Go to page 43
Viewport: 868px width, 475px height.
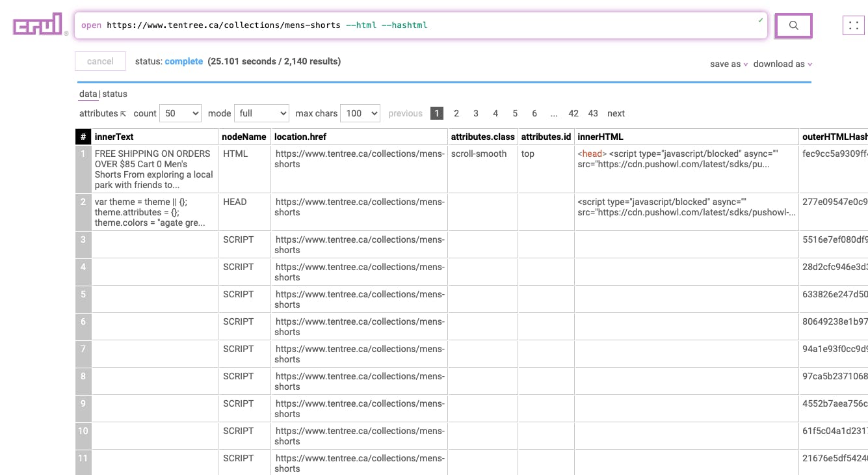[593, 113]
